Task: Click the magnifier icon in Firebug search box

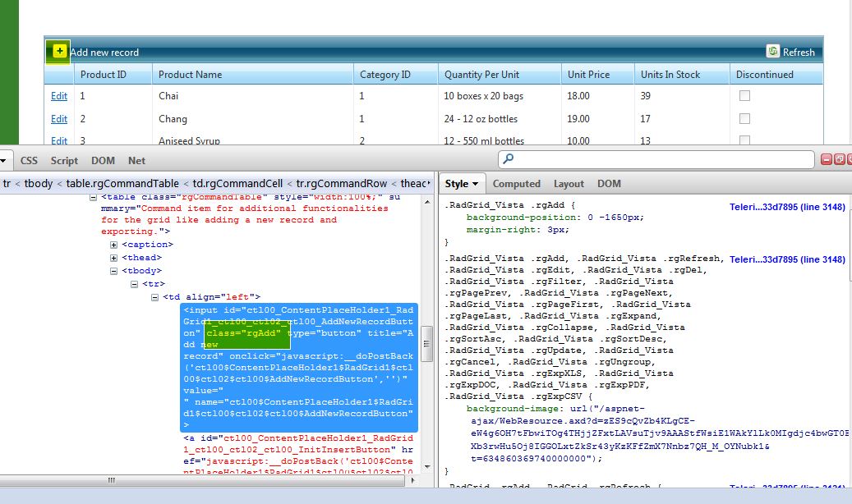Action: click(509, 159)
